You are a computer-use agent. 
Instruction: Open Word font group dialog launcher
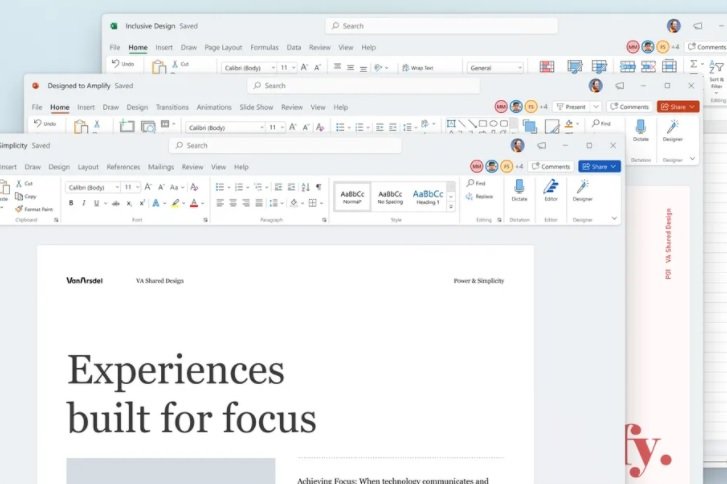205,220
